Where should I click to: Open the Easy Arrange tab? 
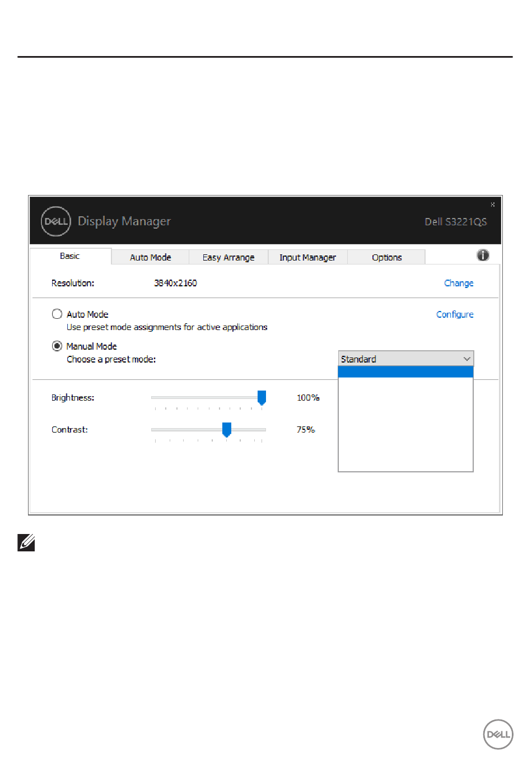228,257
